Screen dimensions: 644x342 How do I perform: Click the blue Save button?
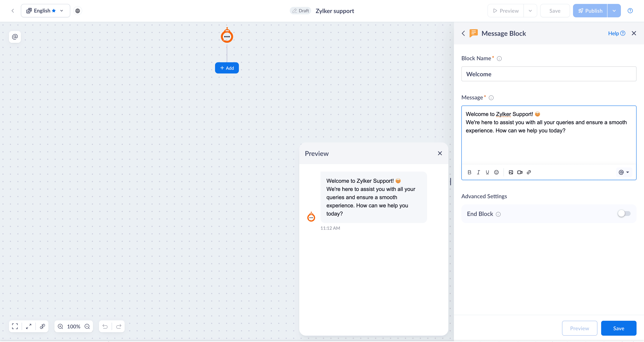[618, 328]
